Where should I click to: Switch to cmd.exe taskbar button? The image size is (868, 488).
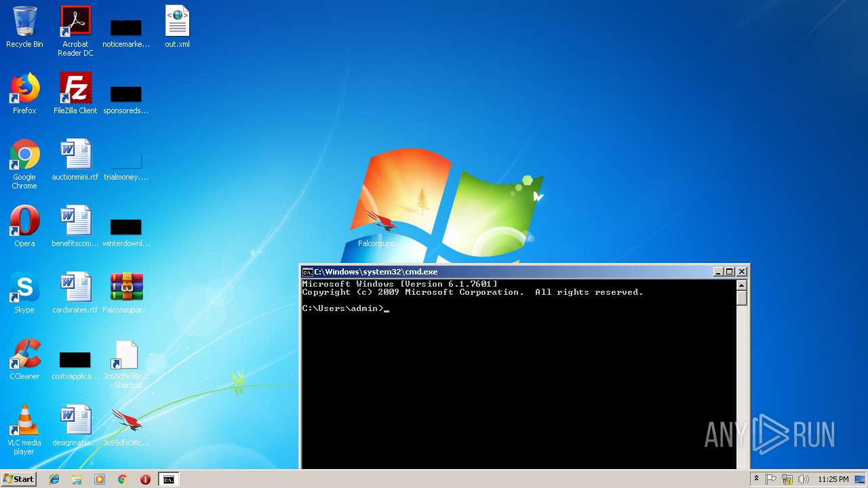click(x=168, y=479)
